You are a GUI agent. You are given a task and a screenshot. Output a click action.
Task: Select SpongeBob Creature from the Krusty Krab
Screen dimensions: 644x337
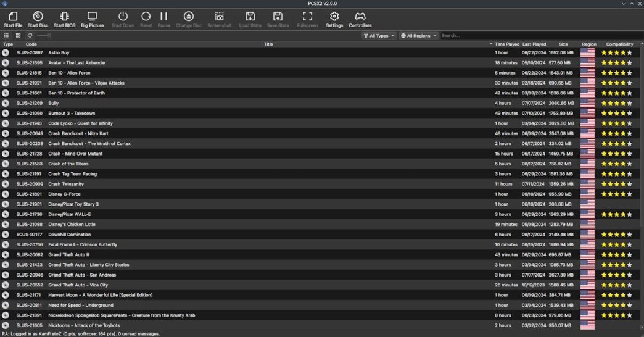(122, 315)
